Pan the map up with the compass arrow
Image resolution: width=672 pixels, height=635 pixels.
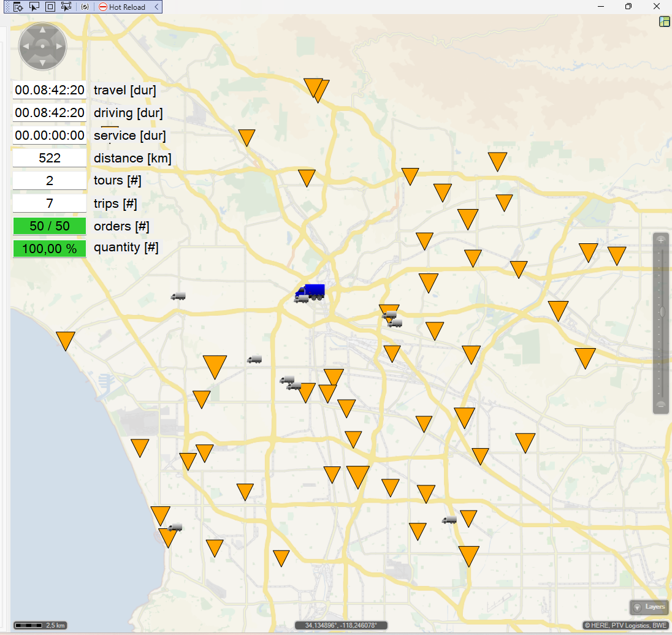pyautogui.click(x=42, y=30)
